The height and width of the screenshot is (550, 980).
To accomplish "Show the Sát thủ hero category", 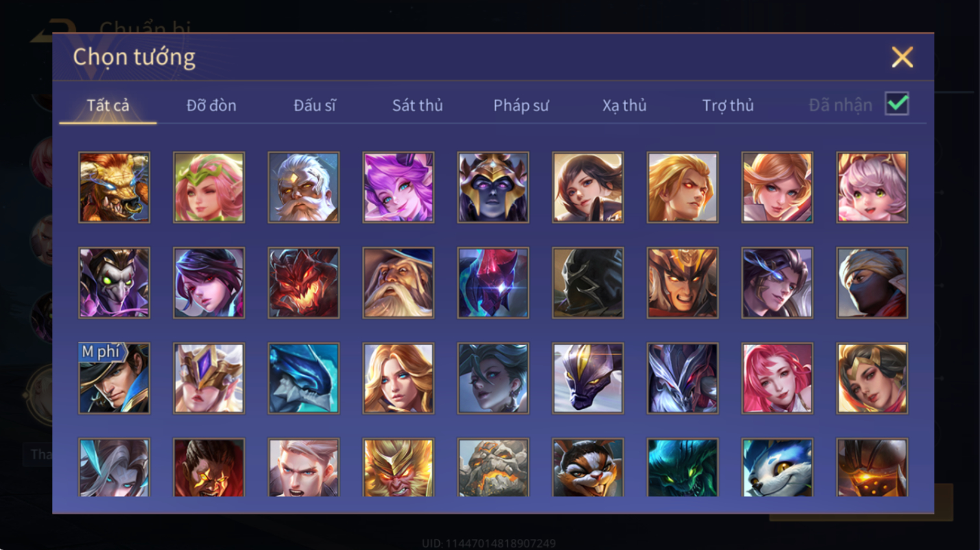I will 418,105.
